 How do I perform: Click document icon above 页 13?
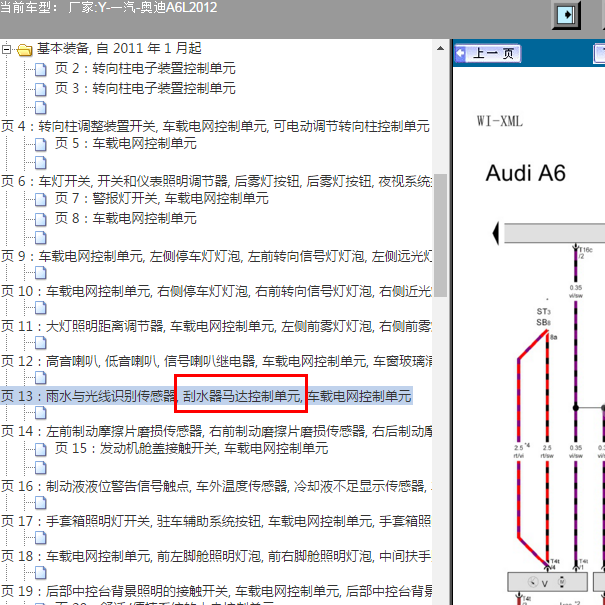pos(41,378)
